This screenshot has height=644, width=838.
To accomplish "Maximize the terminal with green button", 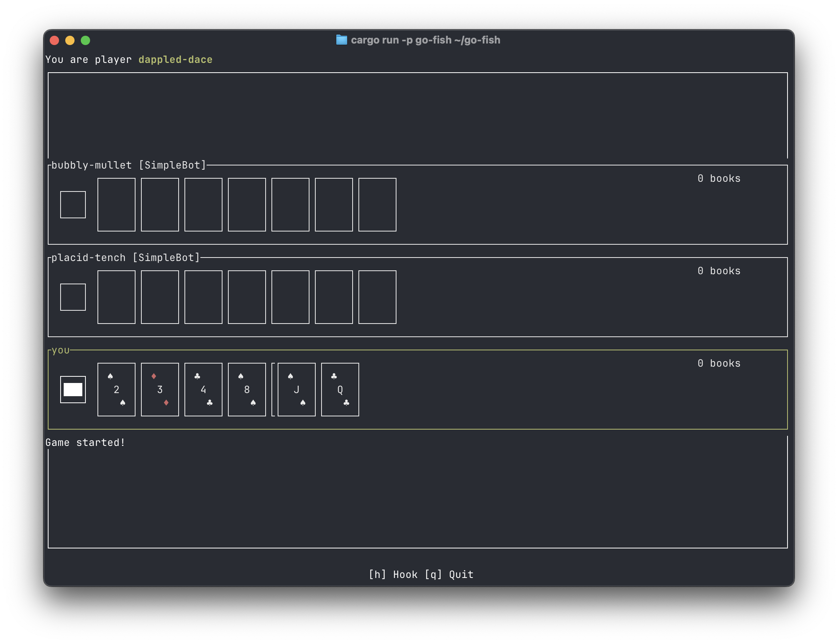I will 85,40.
